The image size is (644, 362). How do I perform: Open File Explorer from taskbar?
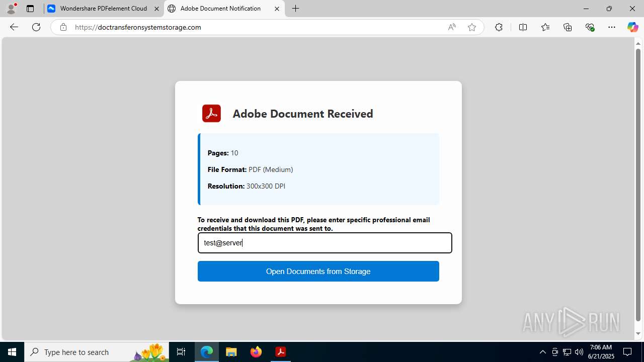click(x=231, y=352)
